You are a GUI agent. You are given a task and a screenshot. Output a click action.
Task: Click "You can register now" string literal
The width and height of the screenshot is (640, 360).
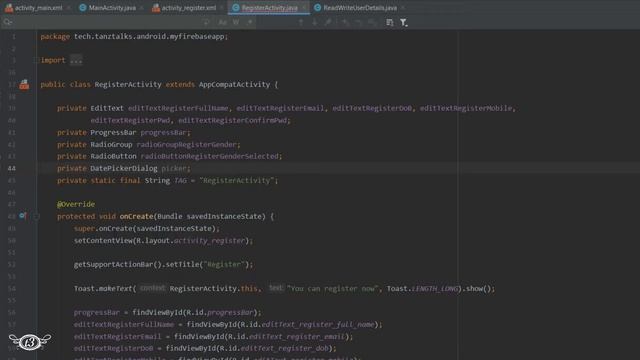tap(333, 289)
